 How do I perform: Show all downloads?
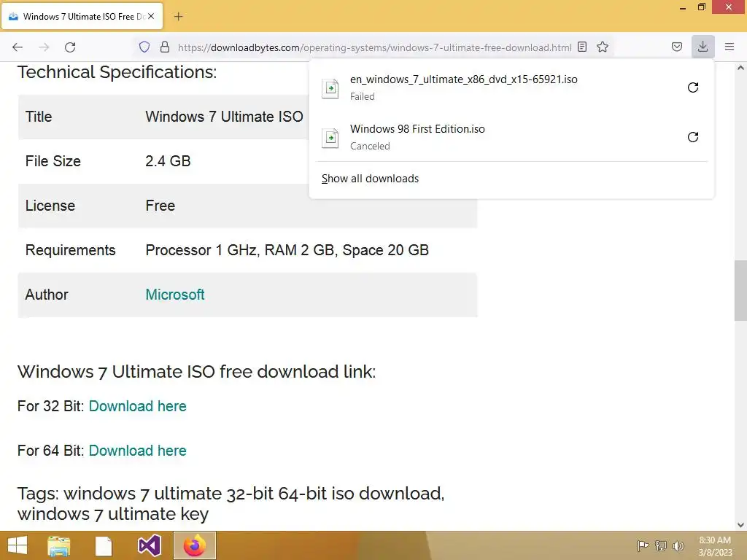point(370,179)
